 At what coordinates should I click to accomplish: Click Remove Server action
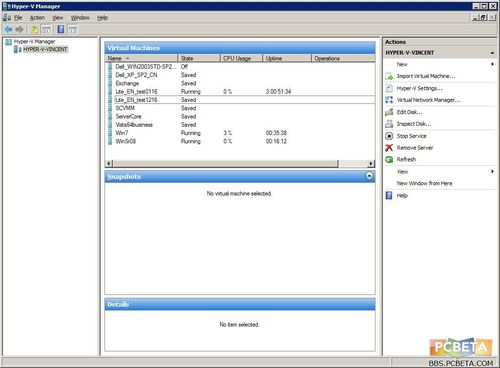415,148
